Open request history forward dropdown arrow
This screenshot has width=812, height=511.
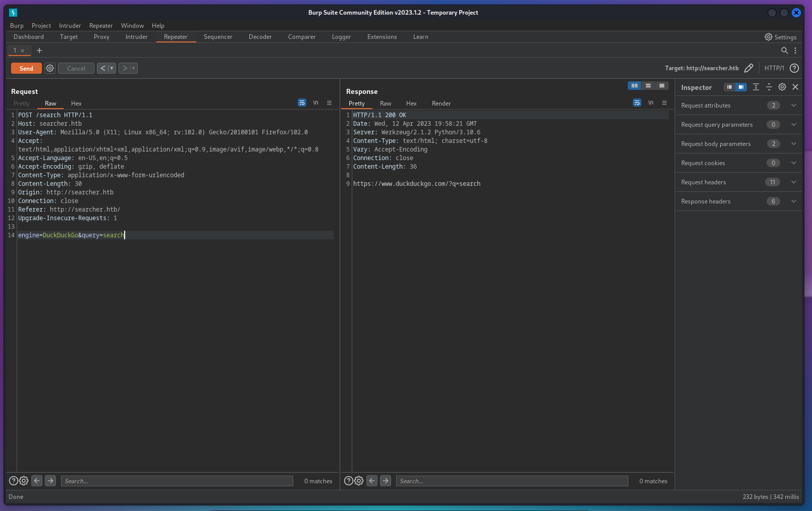coord(134,68)
